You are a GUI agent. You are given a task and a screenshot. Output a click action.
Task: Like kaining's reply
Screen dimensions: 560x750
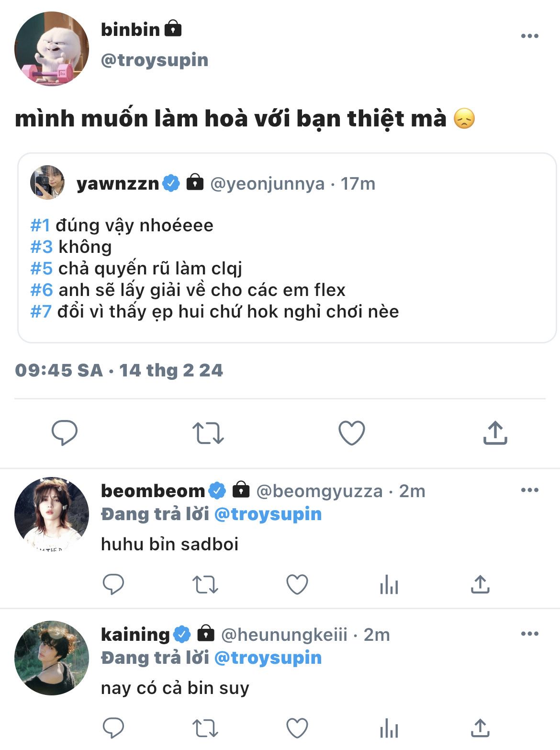tap(297, 728)
